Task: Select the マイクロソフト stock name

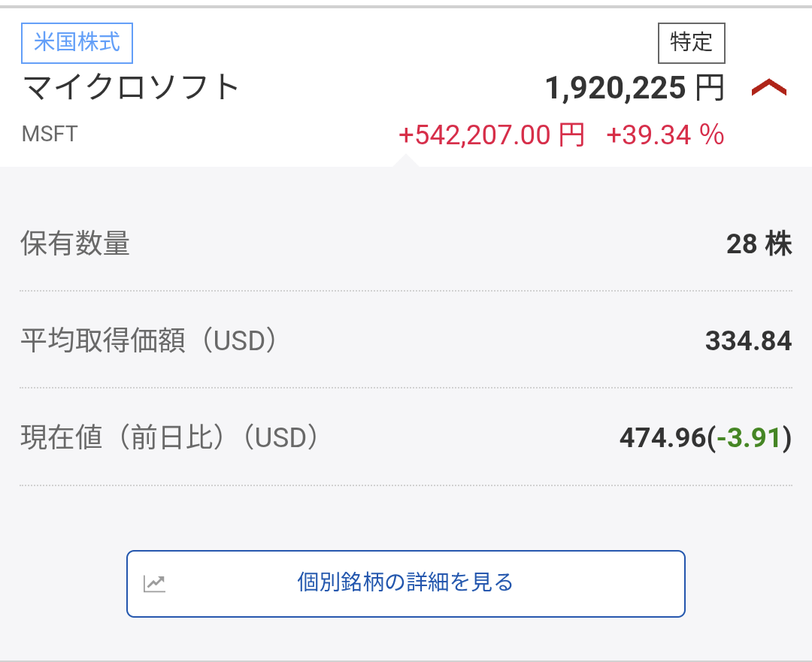Action: tap(132, 88)
